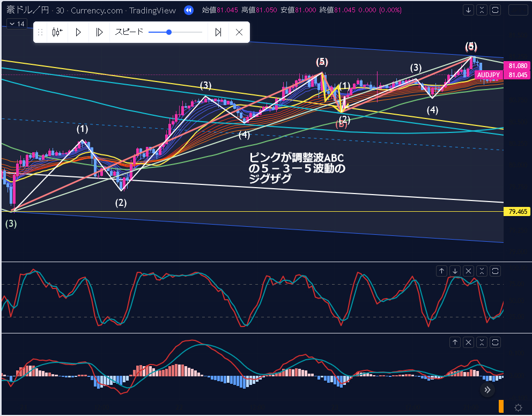This screenshot has width=532, height=416.
Task: Maximize the MACD pane at the bottom
Action: click(496, 342)
